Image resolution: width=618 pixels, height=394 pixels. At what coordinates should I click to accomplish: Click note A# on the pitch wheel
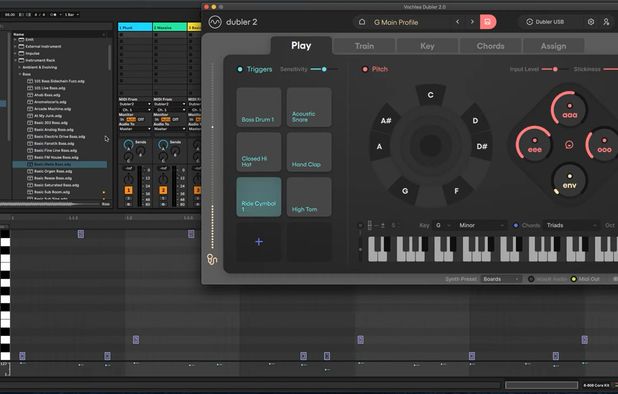point(386,121)
